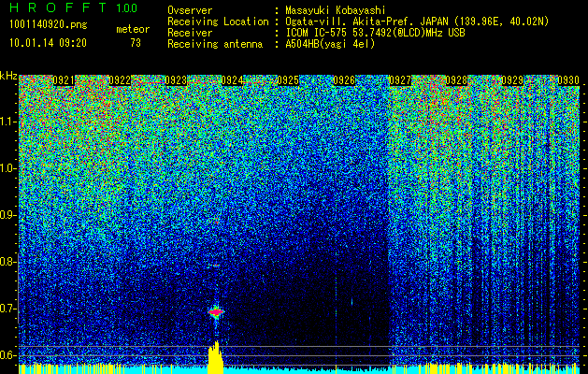Screen dimensions: 588x374
Task: Click the date stamp 10.01.14 09:20
Action: (x=48, y=43)
